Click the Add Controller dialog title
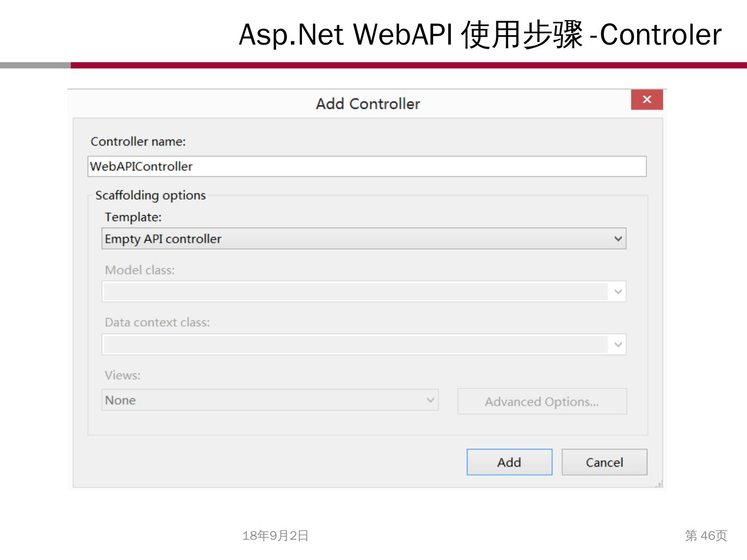The width and height of the screenshot is (747, 560). point(368,104)
